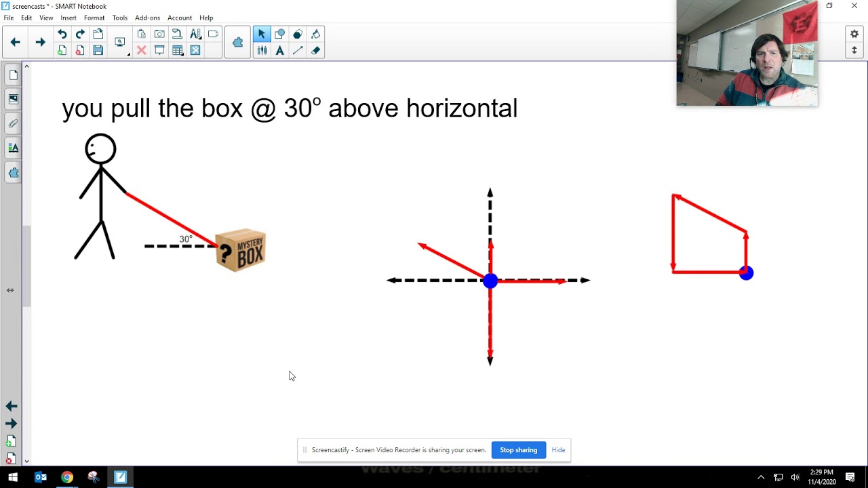
Task: Click the sidebar vertical scrollbar thumb
Action: tap(27, 266)
